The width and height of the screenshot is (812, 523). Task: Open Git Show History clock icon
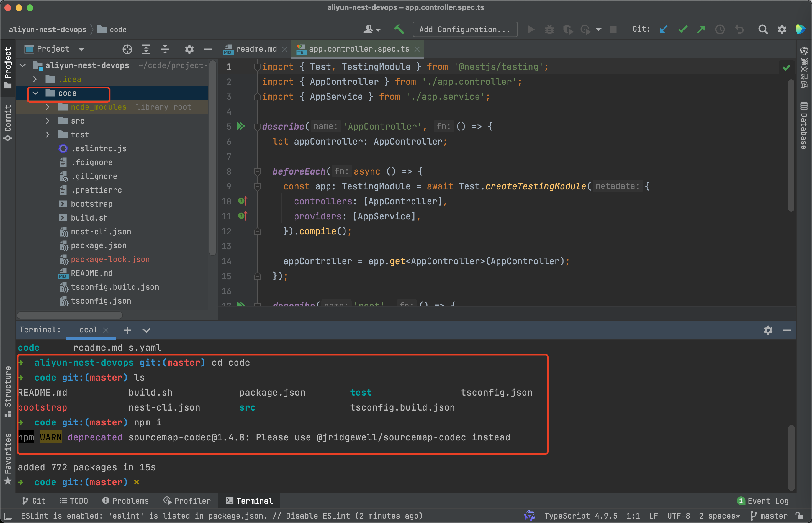720,30
